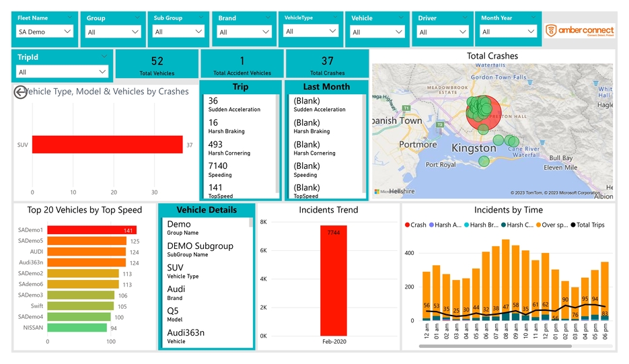629x364 pixels.
Task: Click the red SUV crashes bar
Action: tap(108, 145)
